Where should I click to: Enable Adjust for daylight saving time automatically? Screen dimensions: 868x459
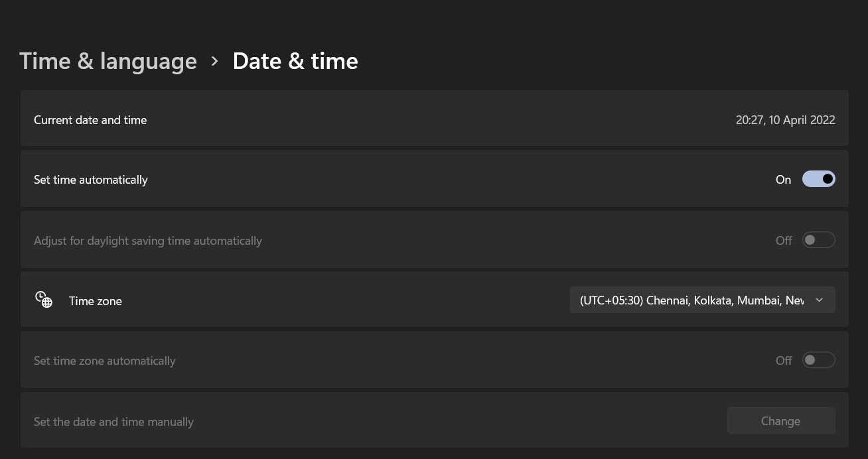click(819, 239)
